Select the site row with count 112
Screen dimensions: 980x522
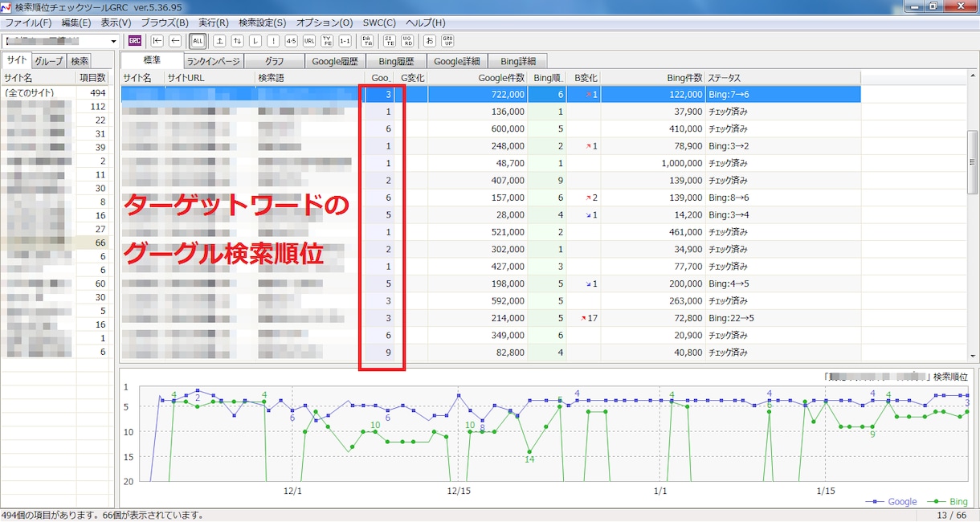tap(55, 107)
